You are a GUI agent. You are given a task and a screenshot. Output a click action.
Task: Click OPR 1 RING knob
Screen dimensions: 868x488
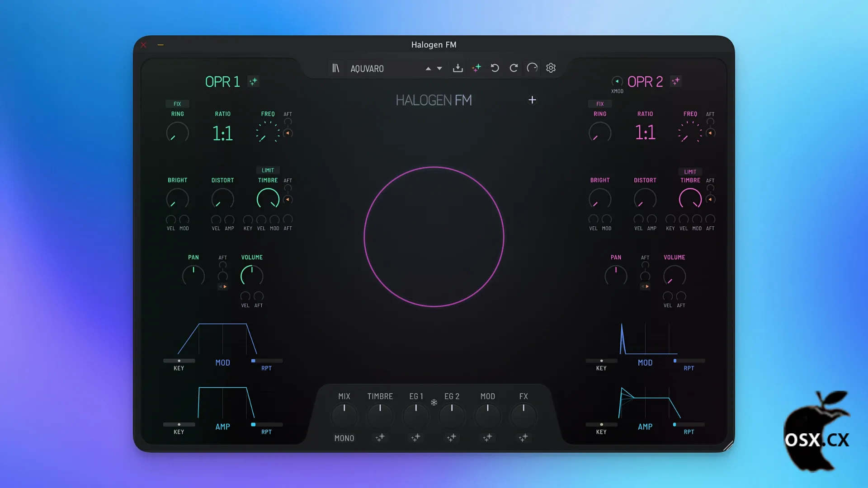(177, 133)
